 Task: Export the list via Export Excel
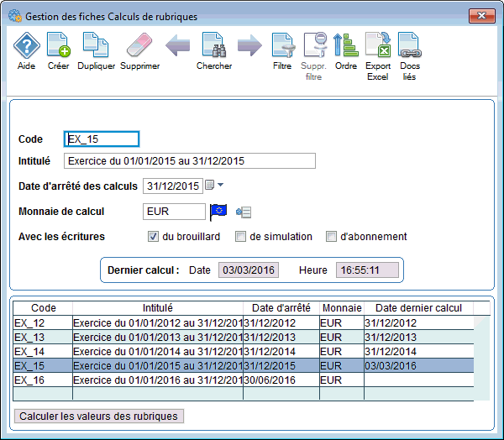point(378,50)
